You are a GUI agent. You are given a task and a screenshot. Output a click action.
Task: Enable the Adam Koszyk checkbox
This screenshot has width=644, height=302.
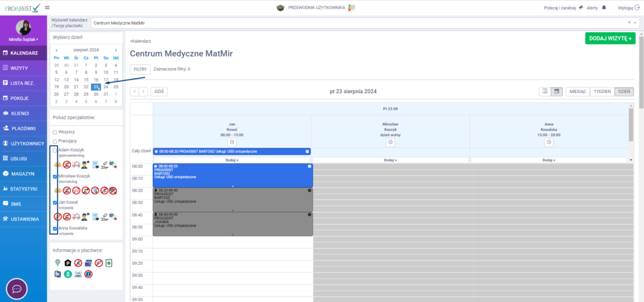[55, 150]
